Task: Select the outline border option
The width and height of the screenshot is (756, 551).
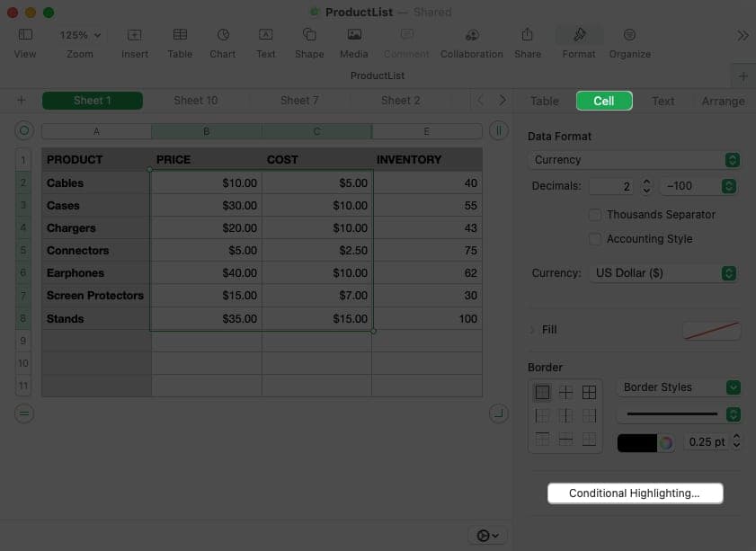Action: 542,393
